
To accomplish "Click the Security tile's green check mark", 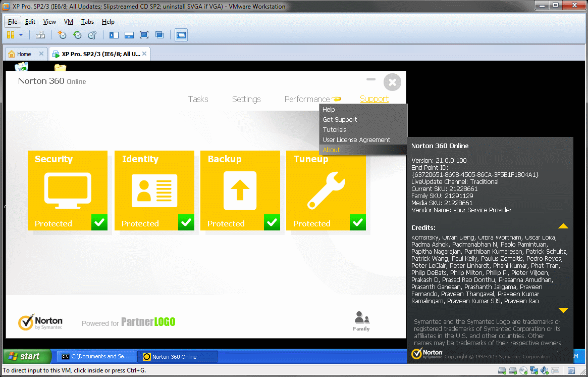I will pos(99,222).
